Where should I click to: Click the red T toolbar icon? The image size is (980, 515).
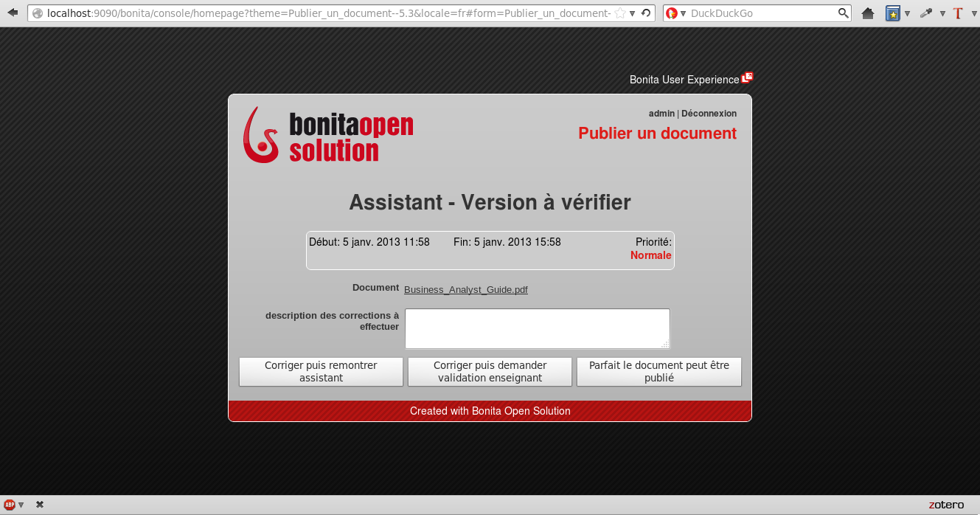[x=958, y=13]
